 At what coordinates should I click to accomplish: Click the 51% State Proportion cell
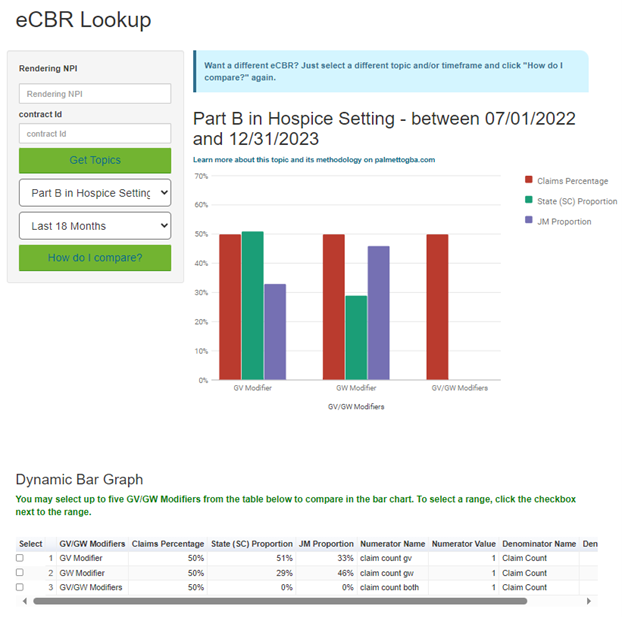251,558
